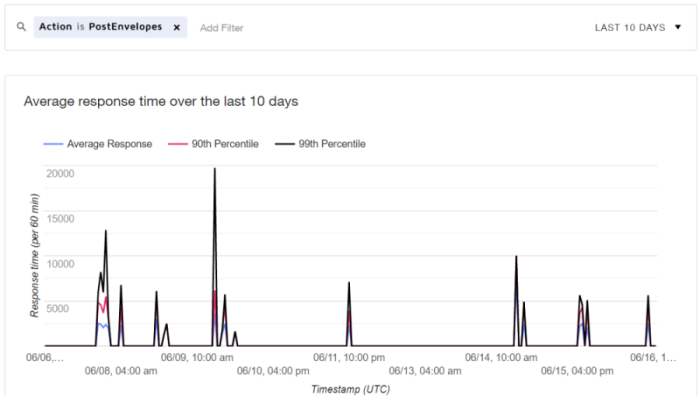Click the 06/14 peak reaching 10000

point(516,257)
